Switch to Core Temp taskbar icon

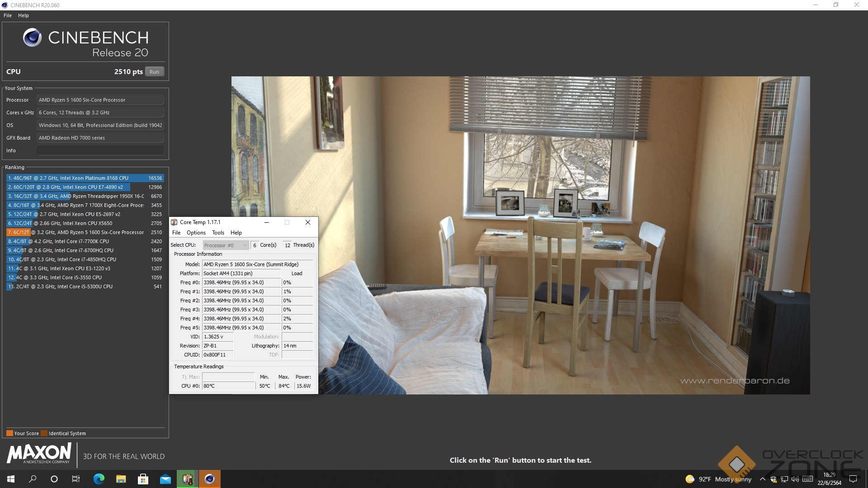point(187,479)
